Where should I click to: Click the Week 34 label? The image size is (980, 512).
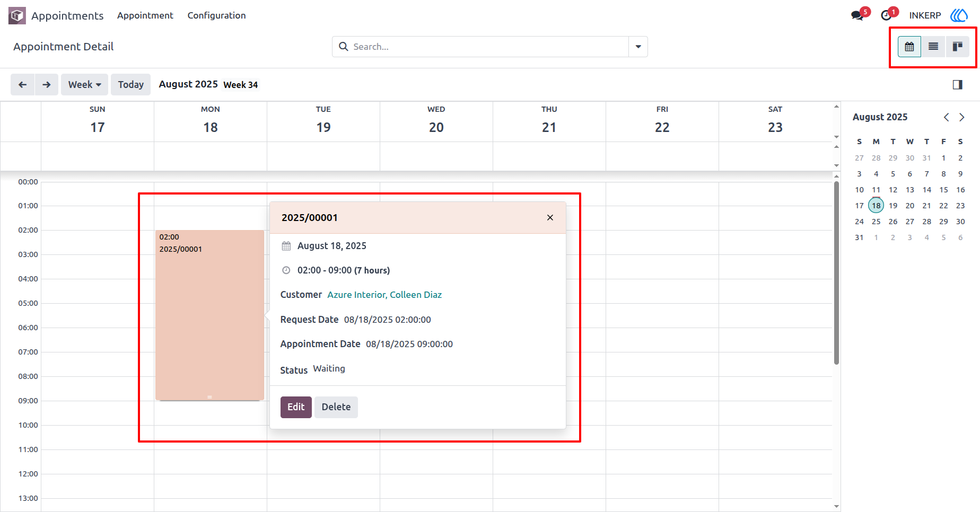click(241, 85)
